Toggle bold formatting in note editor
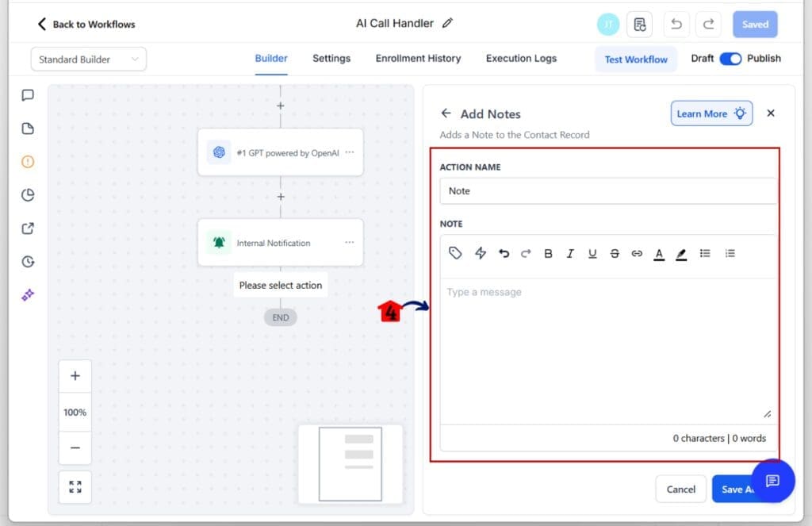 point(548,254)
